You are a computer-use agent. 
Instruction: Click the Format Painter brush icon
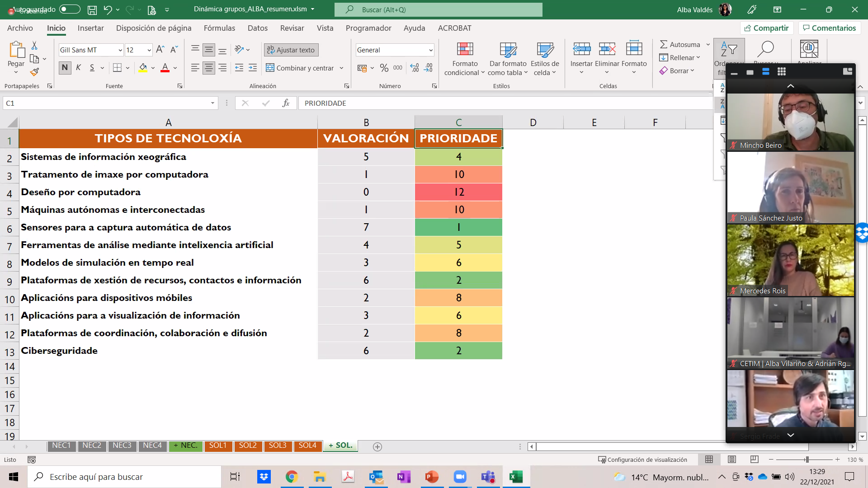click(34, 72)
